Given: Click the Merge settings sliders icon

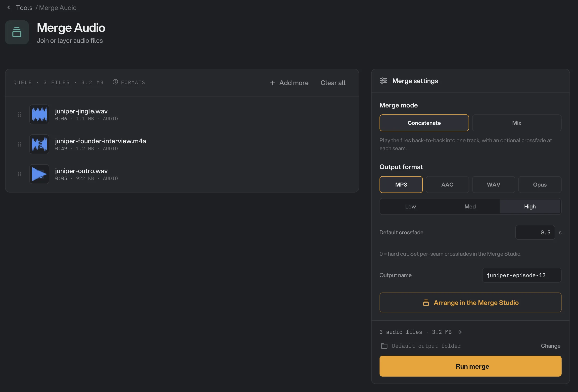Looking at the screenshot, I should click(x=384, y=81).
